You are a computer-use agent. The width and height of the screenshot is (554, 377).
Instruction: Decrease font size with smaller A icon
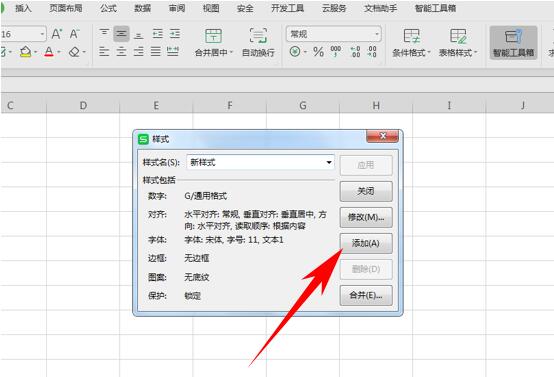74,34
